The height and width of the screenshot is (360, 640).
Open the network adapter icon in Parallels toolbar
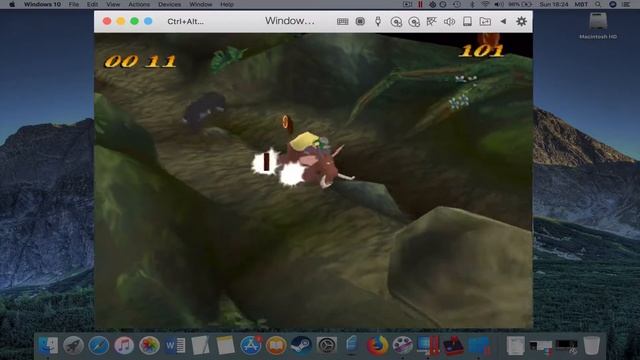[x=431, y=21]
